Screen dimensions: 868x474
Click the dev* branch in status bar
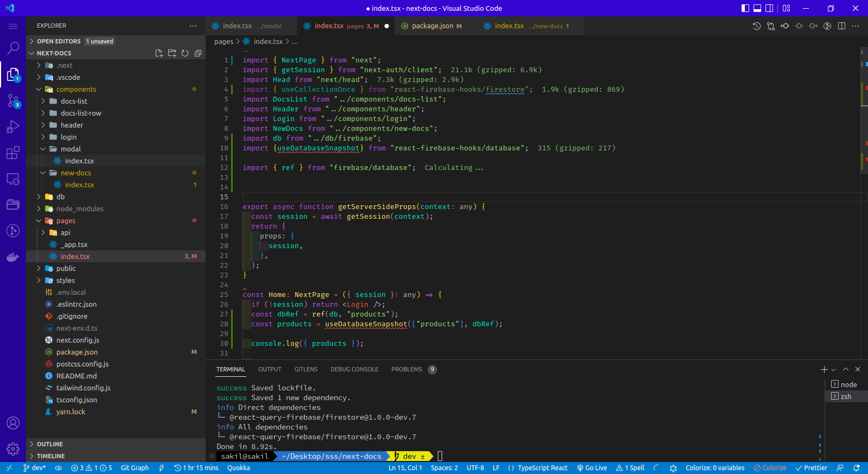[x=35, y=468]
